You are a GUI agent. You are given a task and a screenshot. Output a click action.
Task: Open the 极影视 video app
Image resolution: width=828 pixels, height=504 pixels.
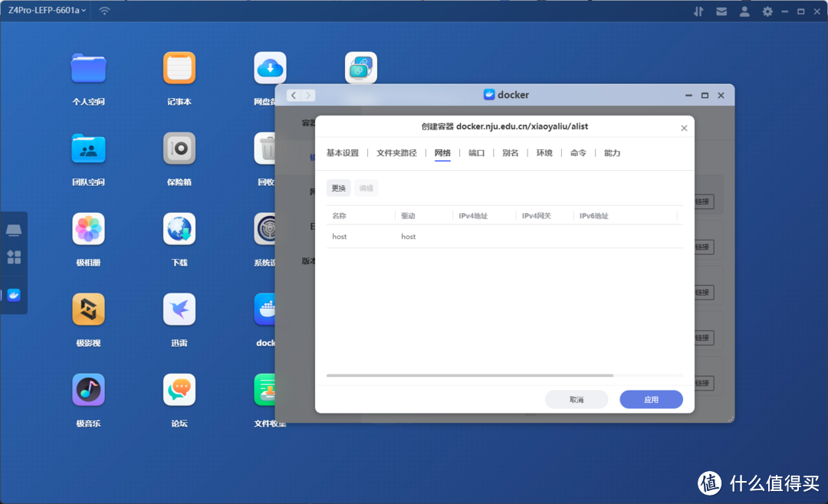tap(88, 309)
